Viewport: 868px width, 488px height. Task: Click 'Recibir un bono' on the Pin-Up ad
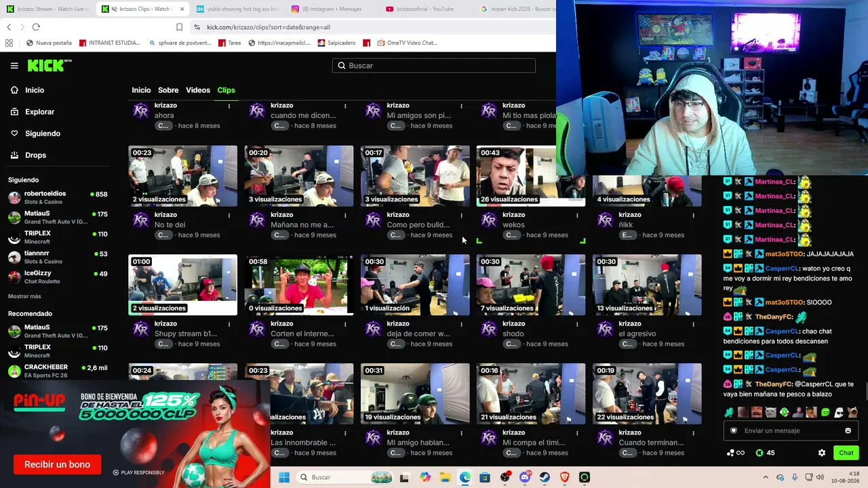[x=57, y=464]
